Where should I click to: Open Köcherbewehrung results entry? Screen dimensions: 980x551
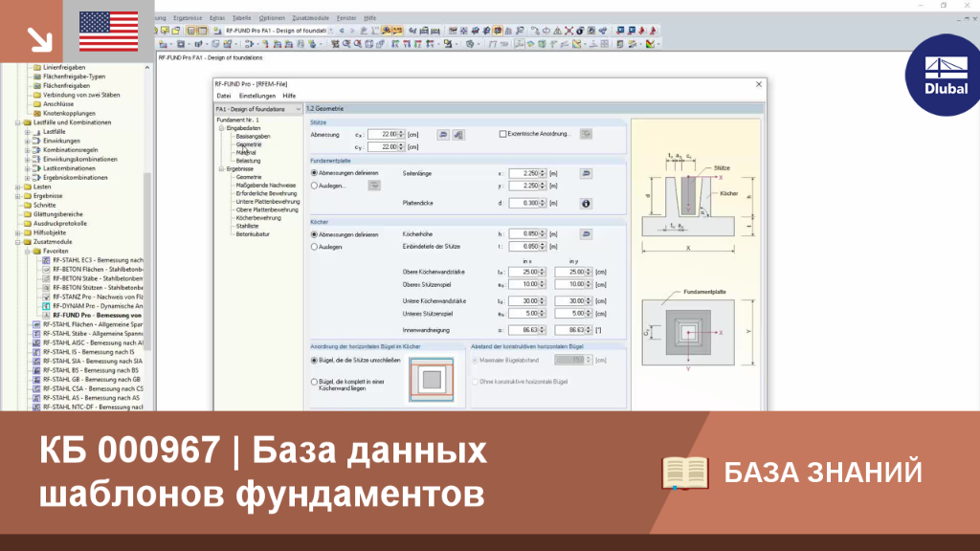(258, 218)
